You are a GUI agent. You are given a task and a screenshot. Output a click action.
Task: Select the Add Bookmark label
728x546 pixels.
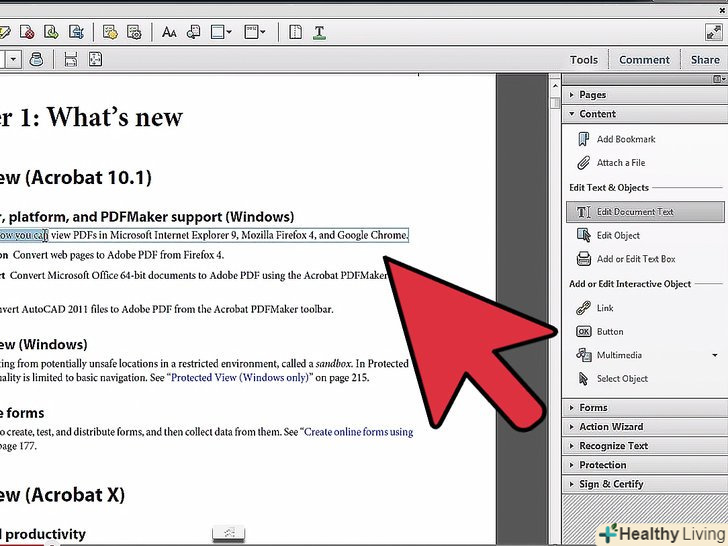(x=626, y=139)
